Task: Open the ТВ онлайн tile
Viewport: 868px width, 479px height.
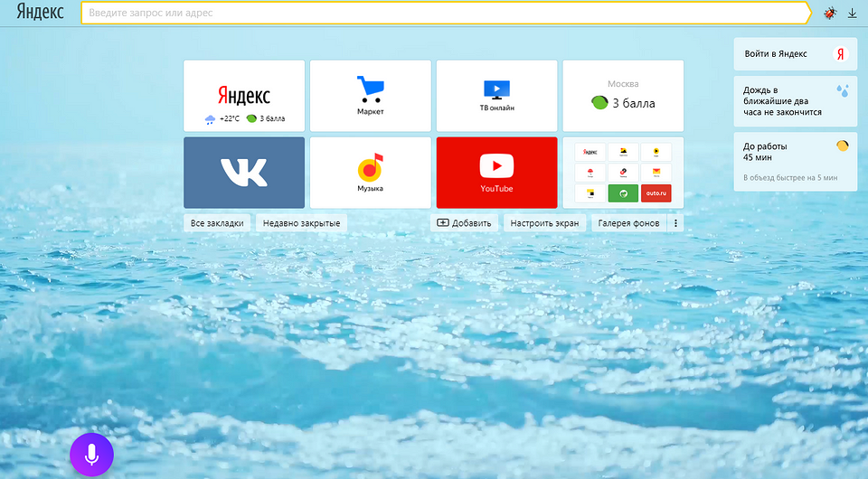Action: point(496,96)
